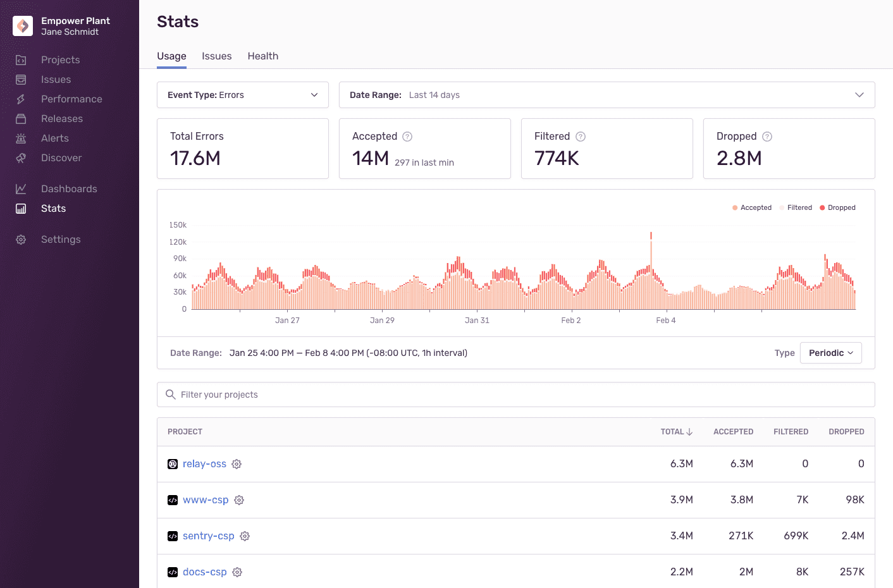Toggle the Dropped series in chart legend
This screenshot has height=588, width=893.
click(x=837, y=207)
